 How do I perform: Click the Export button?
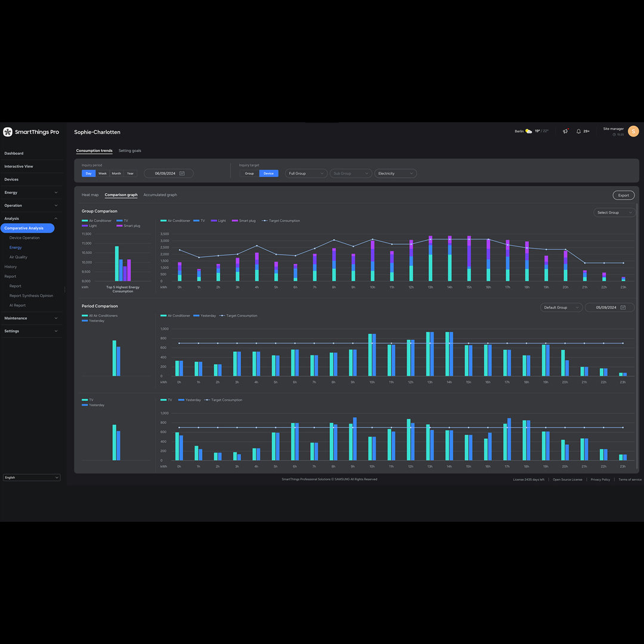click(623, 195)
